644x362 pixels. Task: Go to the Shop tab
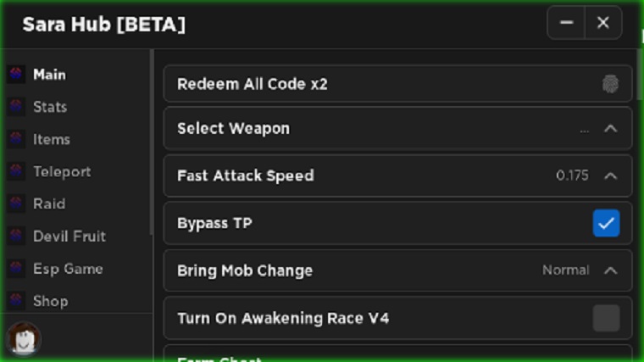[x=50, y=301]
